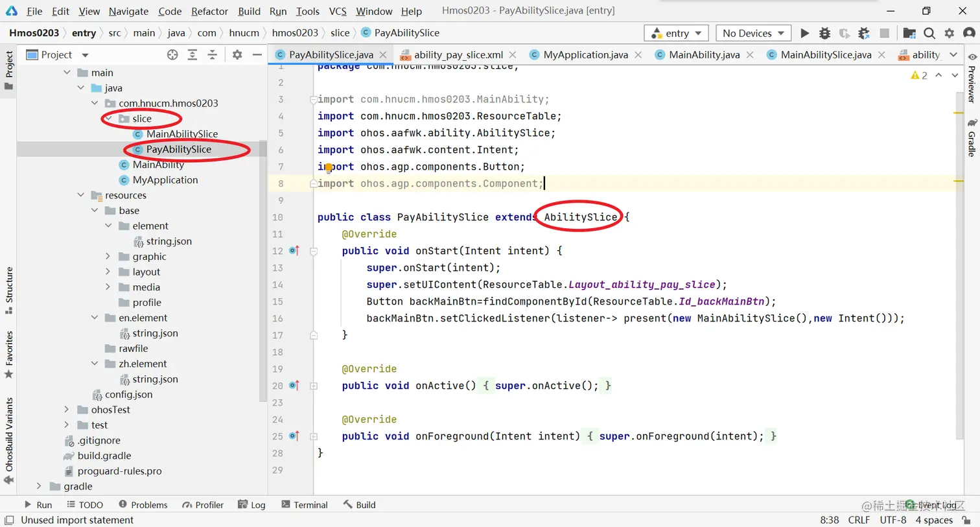Image resolution: width=980 pixels, height=527 pixels.
Task: Open Project panel options gear
Action: pyautogui.click(x=237, y=55)
